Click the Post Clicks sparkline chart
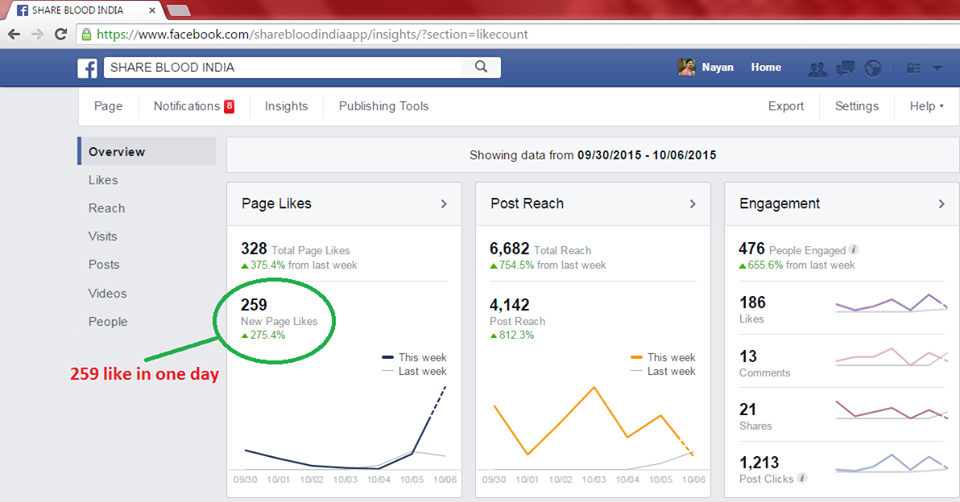This screenshot has height=502, width=960. [891, 463]
